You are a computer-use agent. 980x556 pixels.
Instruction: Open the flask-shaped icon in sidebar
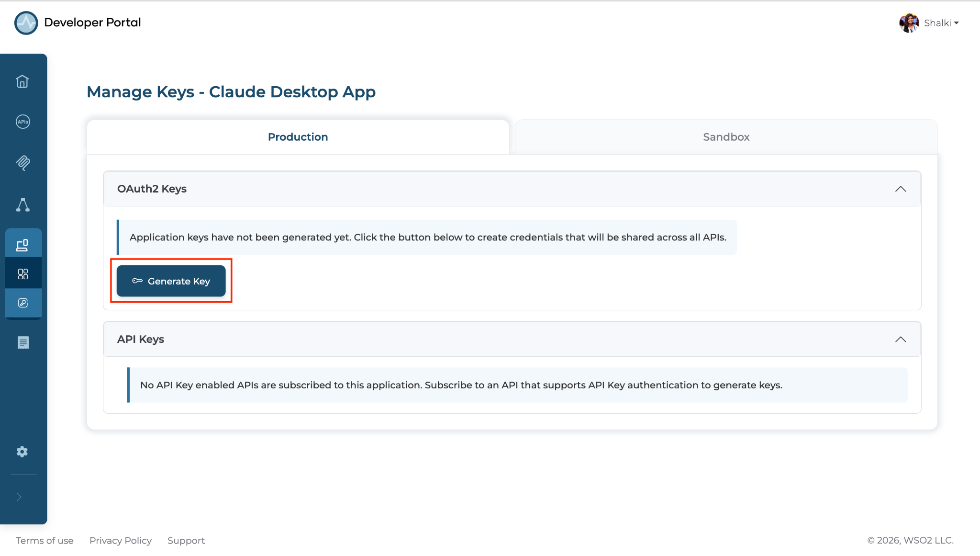click(22, 204)
